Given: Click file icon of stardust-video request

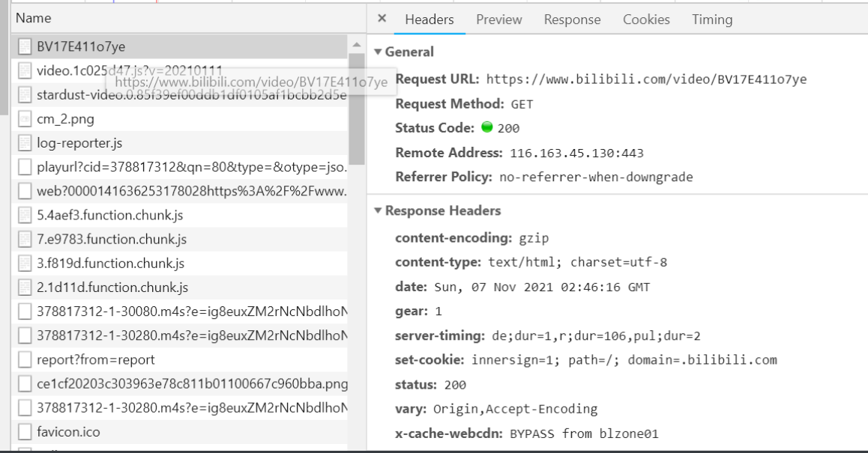Looking at the screenshot, I should click(x=24, y=94).
